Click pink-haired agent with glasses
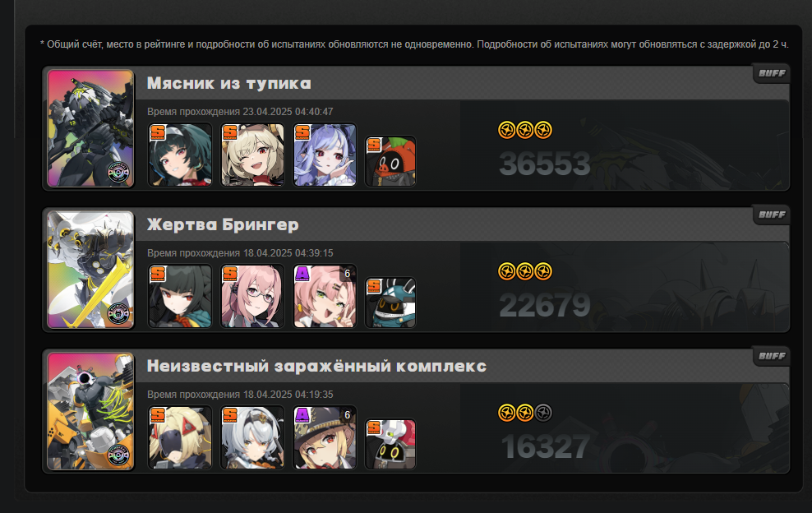 [252, 296]
